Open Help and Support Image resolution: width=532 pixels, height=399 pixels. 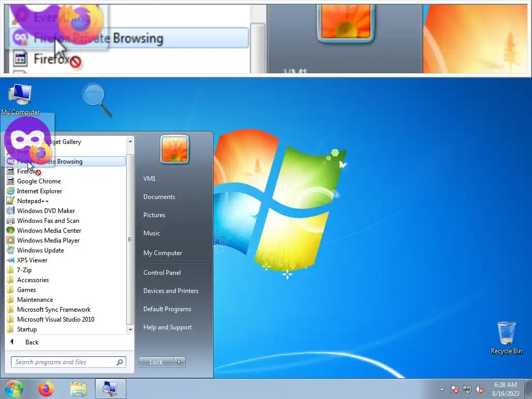[x=167, y=327]
